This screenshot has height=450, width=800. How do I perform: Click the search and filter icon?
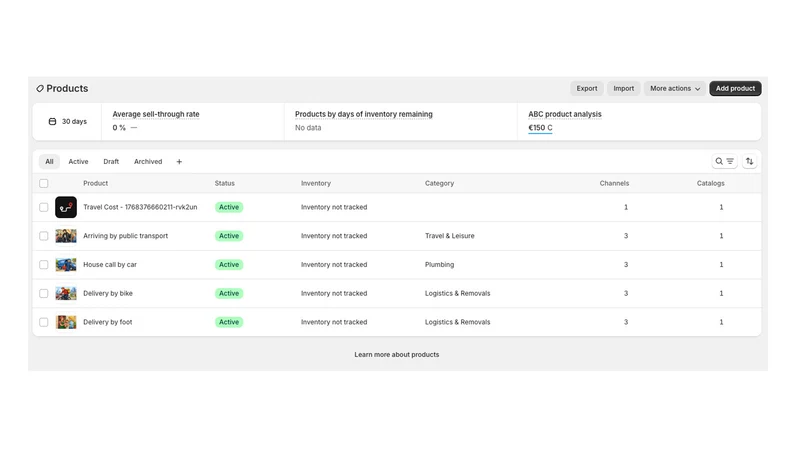[724, 161]
